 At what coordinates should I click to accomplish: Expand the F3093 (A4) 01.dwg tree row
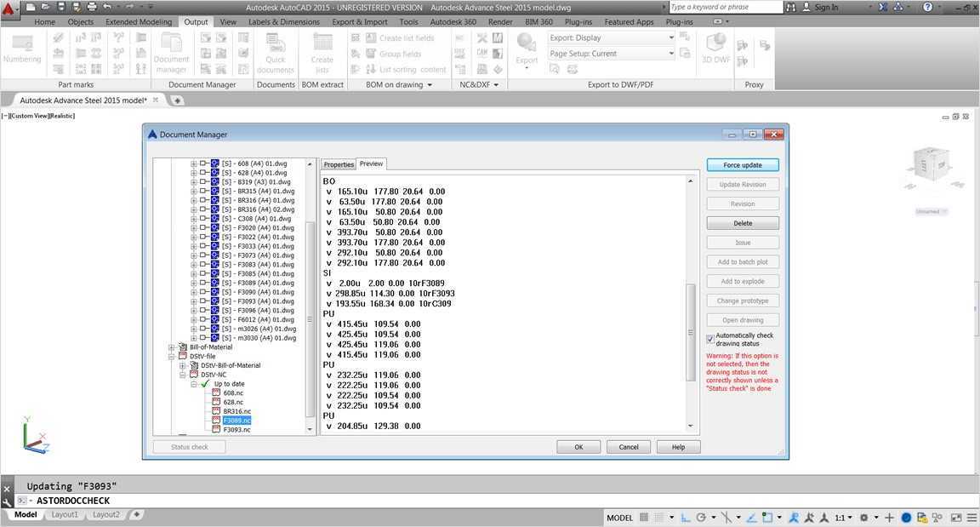(194, 301)
